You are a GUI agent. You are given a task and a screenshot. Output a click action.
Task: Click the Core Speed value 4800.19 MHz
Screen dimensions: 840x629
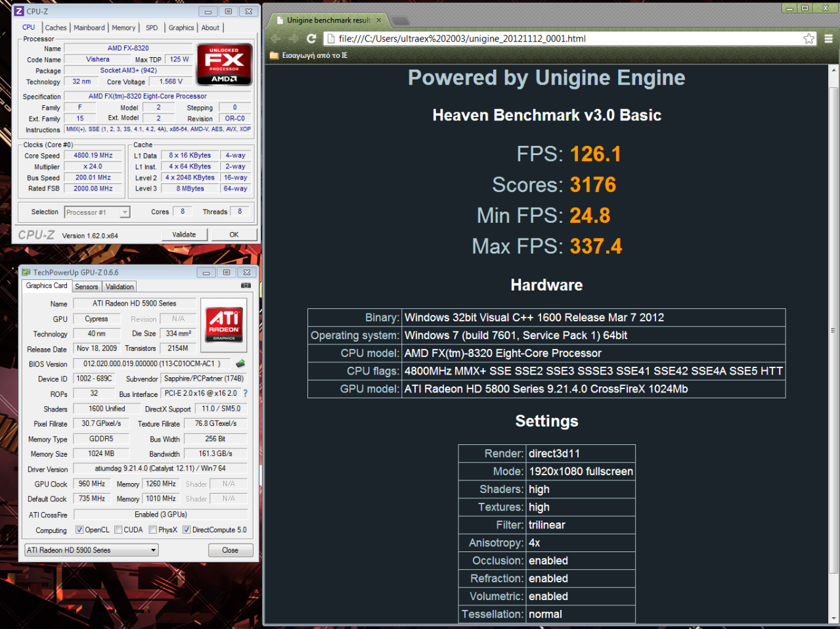(93, 156)
